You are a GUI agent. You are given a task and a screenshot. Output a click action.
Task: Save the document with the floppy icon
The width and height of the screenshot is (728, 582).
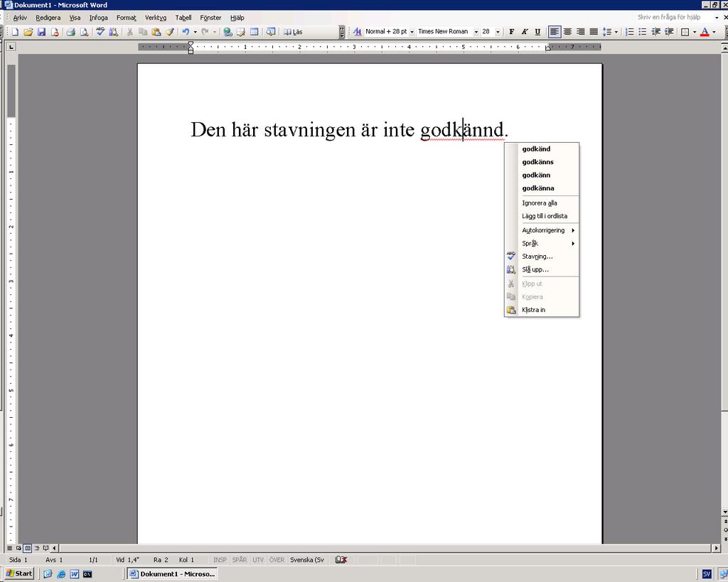pyautogui.click(x=41, y=32)
